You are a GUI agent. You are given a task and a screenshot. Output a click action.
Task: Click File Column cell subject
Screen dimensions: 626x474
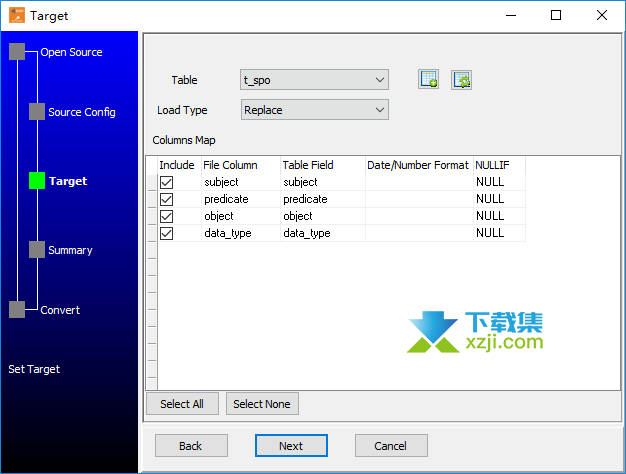(x=241, y=182)
